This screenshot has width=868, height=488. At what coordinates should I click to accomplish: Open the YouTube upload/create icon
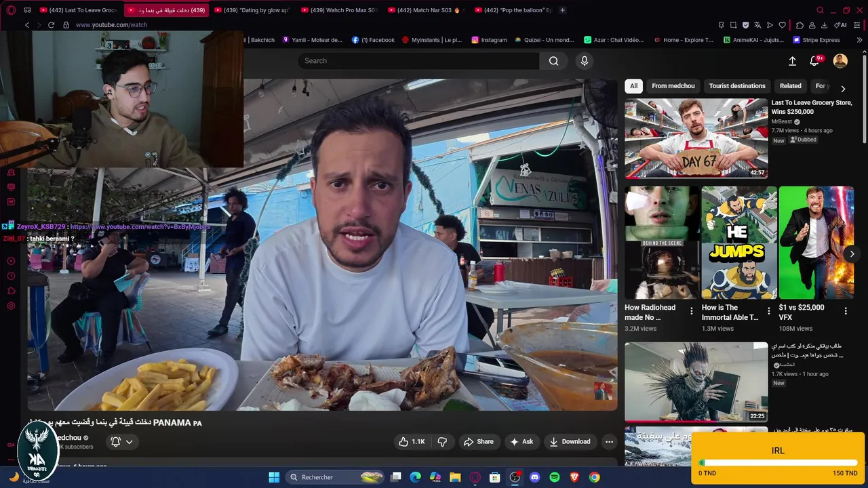point(792,61)
